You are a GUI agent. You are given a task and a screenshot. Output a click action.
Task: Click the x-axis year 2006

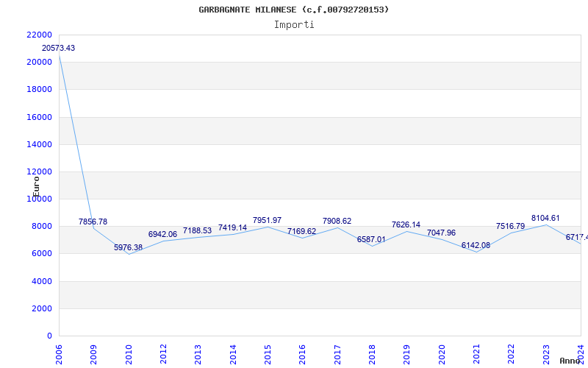click(59, 355)
